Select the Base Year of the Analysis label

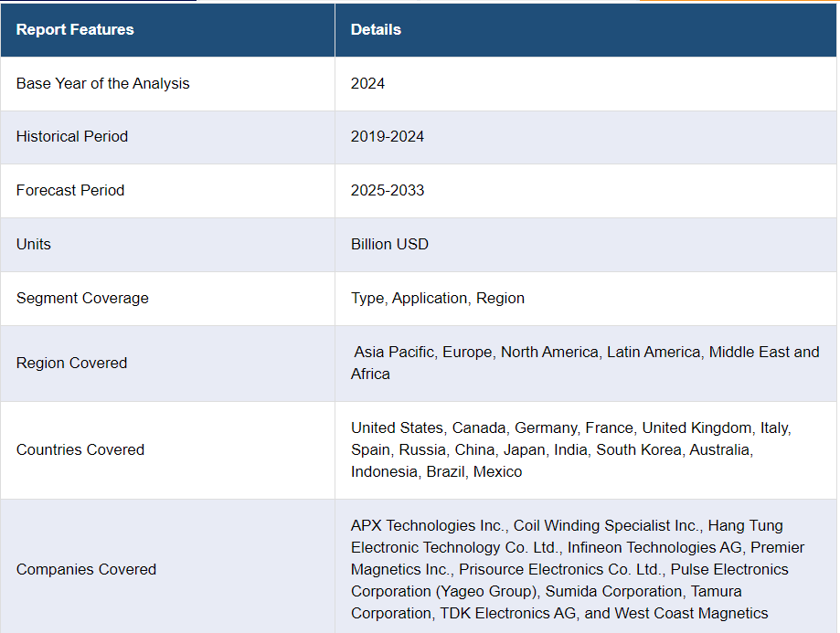tap(103, 83)
